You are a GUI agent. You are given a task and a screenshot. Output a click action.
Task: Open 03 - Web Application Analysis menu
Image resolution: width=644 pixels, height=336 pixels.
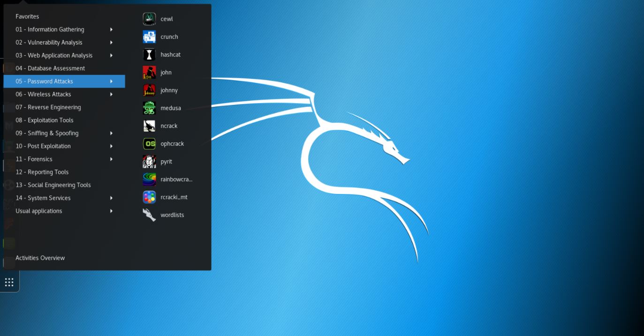coord(64,55)
